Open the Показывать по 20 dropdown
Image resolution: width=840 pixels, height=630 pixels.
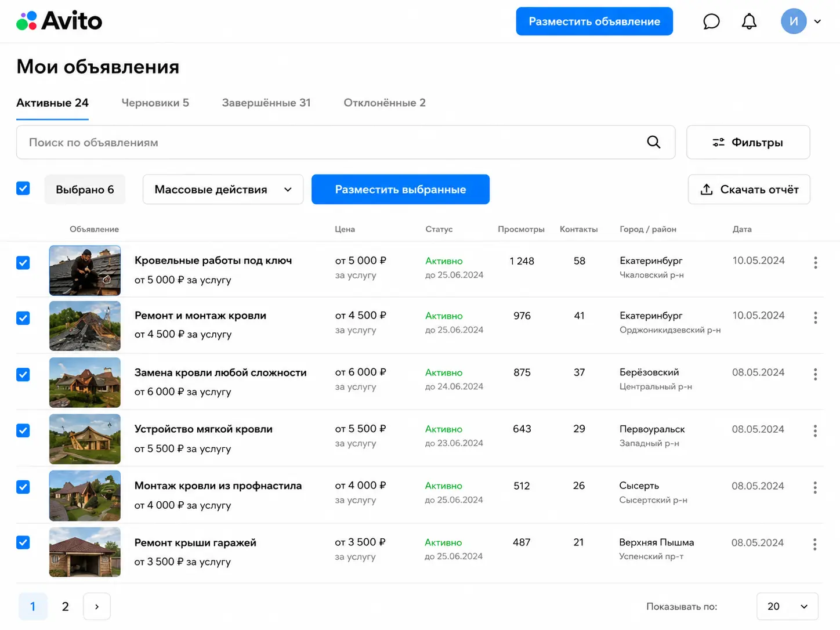[787, 607]
